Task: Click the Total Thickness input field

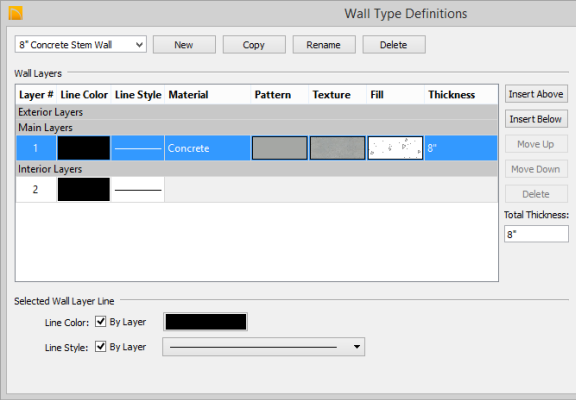Action: 536,234
